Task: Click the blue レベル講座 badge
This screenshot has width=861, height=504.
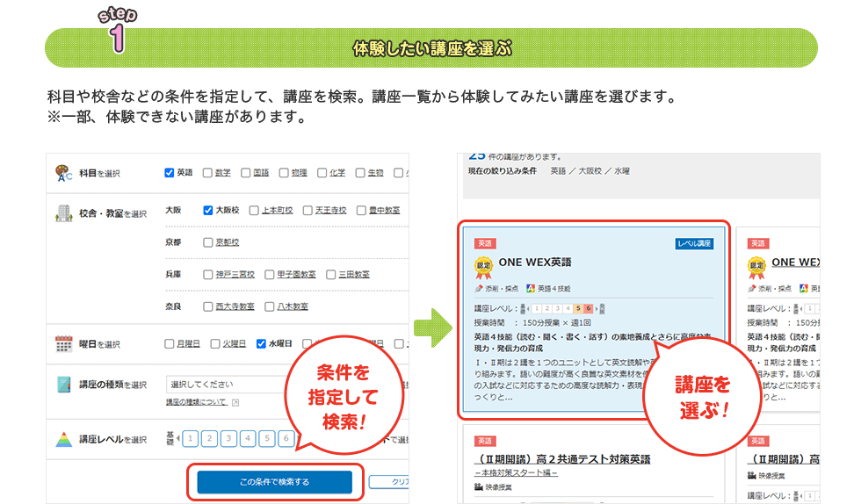Action: pos(694,243)
